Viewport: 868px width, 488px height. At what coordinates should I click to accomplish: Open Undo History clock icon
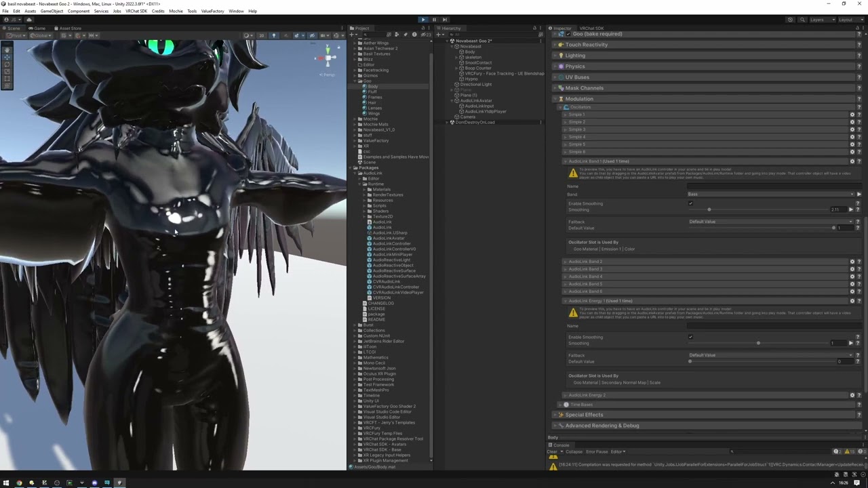[x=790, y=20]
